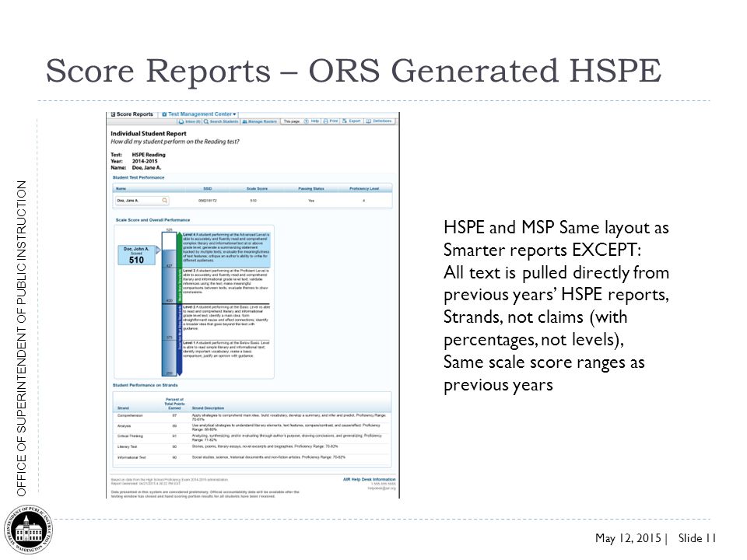
Task: Click the May 12, 2015 date text
Action: pos(628,538)
